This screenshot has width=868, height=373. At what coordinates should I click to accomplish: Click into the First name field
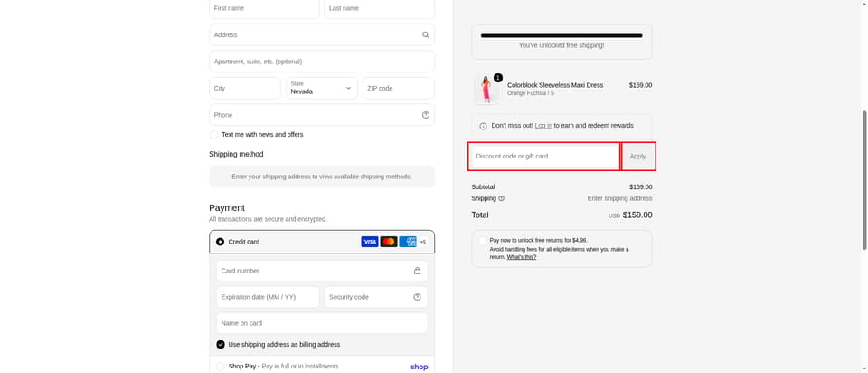pos(264,8)
